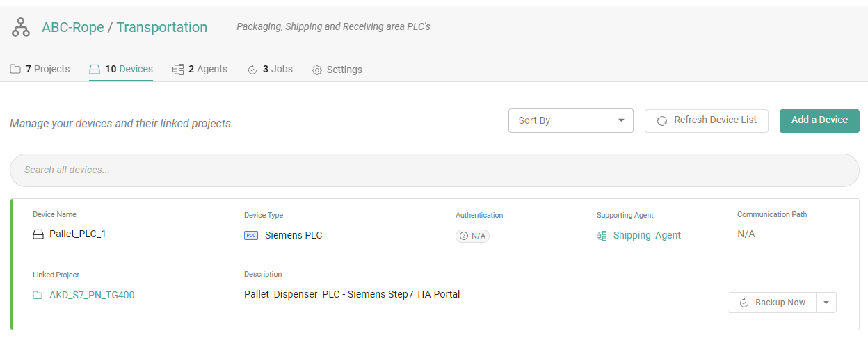Click the folder icon on Projects tab
The image size is (868, 338).
click(x=15, y=70)
